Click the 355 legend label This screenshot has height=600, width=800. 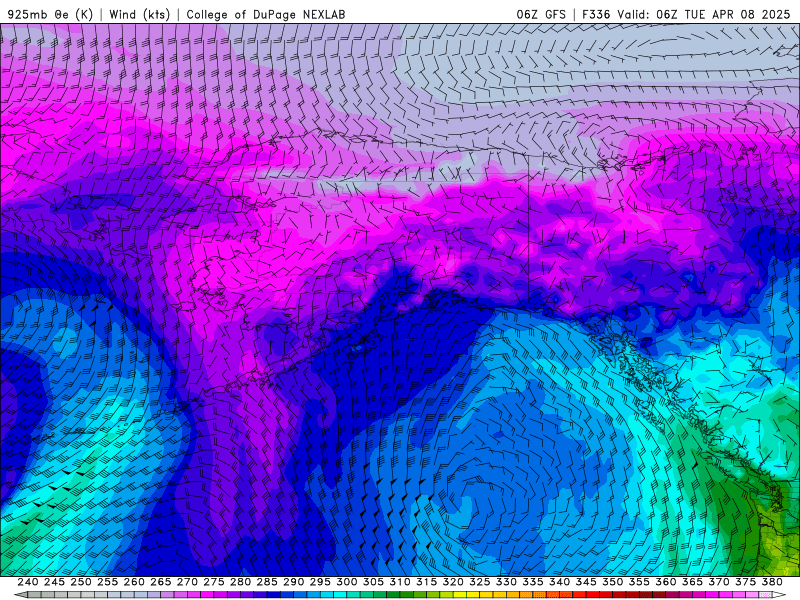tap(639, 582)
